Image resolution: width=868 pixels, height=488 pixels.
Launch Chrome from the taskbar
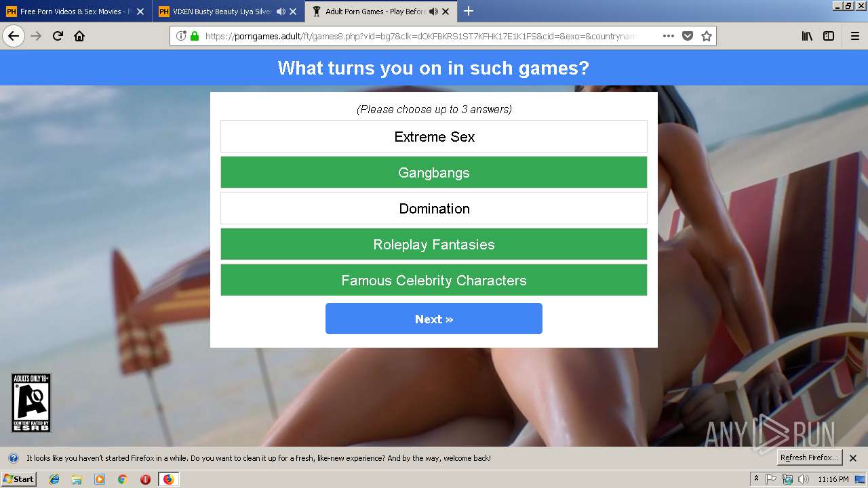pos(122,479)
